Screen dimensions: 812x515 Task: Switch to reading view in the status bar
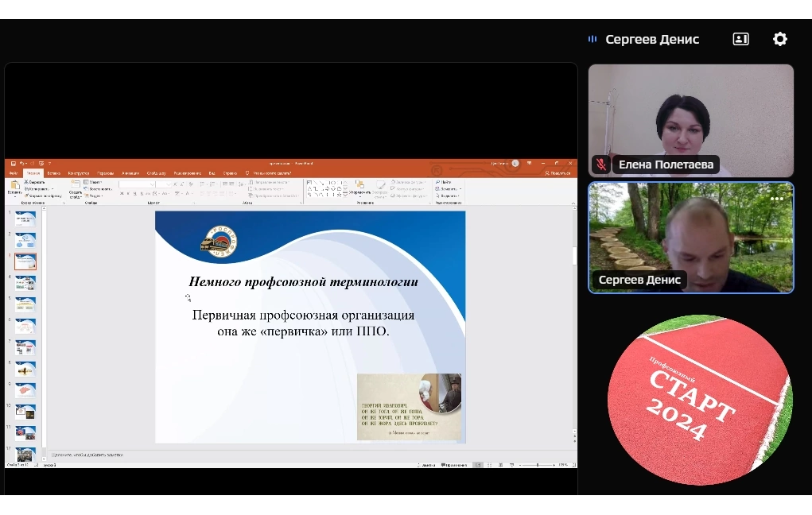tap(501, 465)
